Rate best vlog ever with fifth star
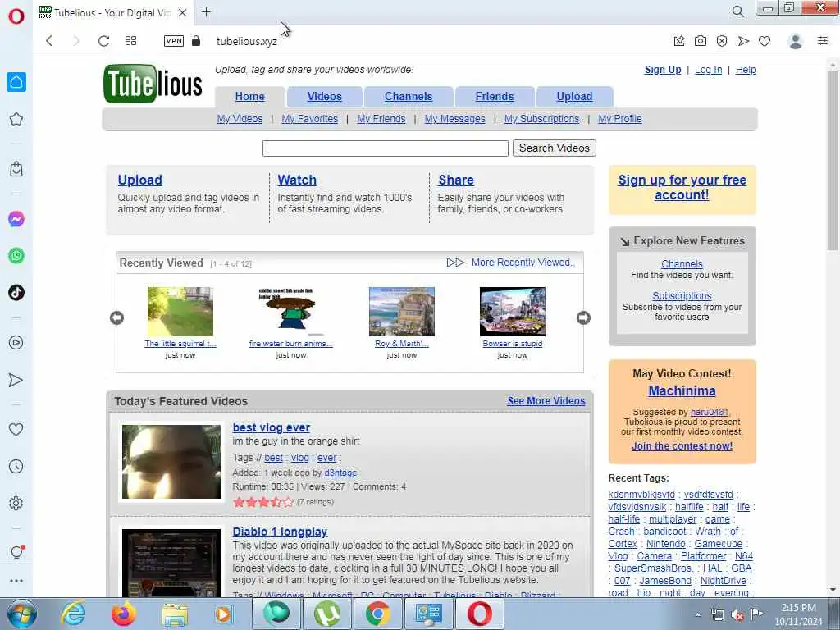The width and height of the screenshot is (840, 630). point(288,502)
